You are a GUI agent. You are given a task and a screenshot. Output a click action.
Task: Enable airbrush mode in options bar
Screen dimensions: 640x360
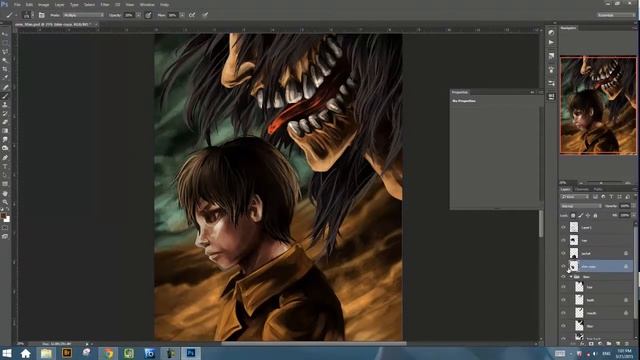(x=192, y=15)
